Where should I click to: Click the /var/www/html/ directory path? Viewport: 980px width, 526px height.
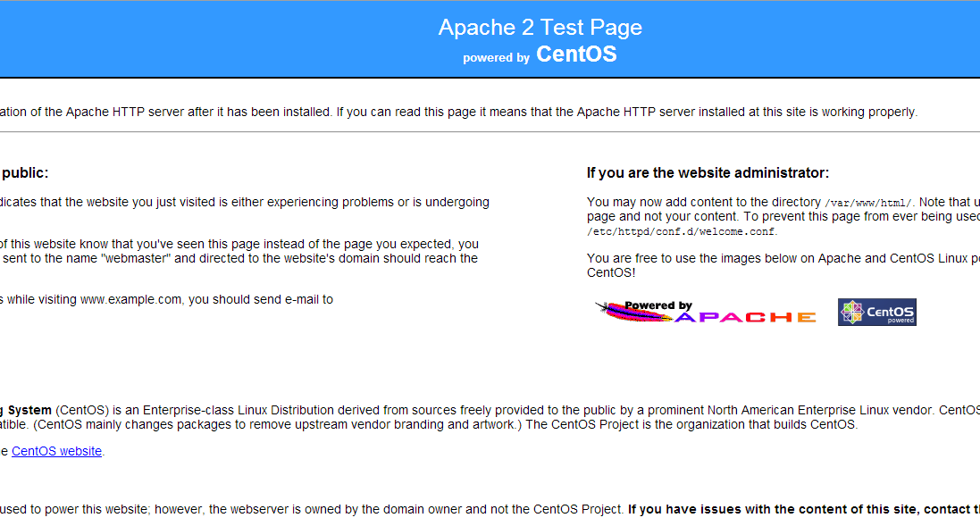(868, 203)
